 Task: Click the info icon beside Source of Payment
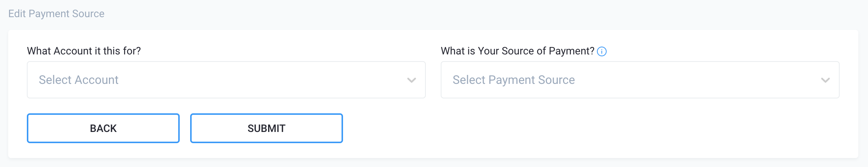pos(602,51)
